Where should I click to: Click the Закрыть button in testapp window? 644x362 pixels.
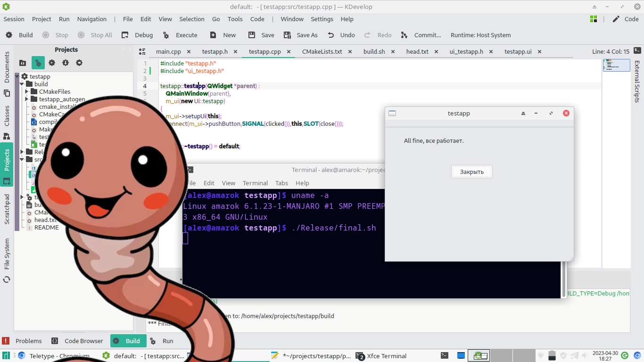tap(472, 172)
